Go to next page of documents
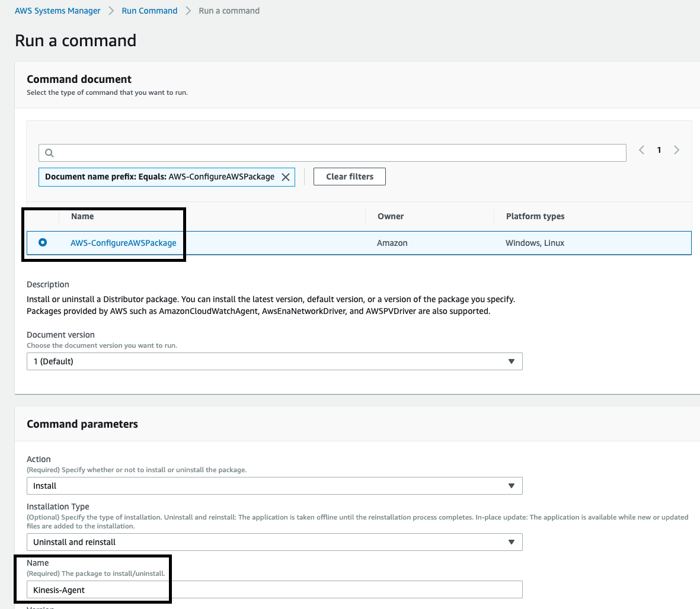This screenshot has height=609, width=700. tap(676, 150)
